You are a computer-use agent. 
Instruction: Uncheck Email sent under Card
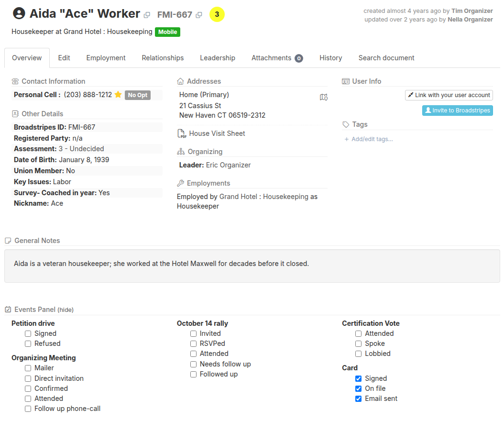click(359, 399)
